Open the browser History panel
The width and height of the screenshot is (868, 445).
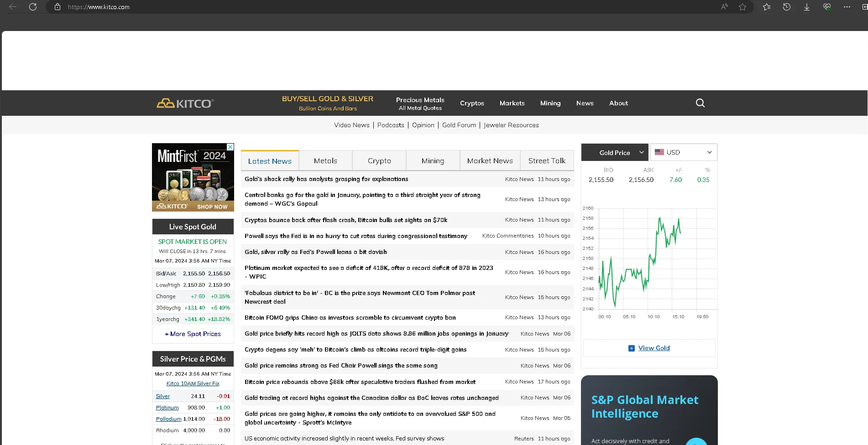(787, 7)
